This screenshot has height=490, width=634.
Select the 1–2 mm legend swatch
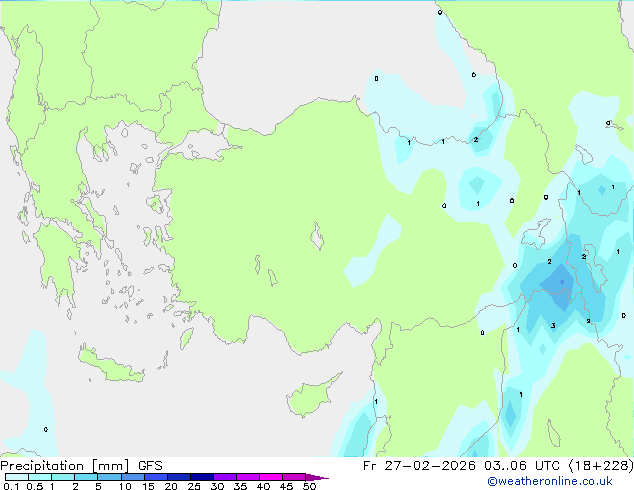pyautogui.click(x=63, y=477)
